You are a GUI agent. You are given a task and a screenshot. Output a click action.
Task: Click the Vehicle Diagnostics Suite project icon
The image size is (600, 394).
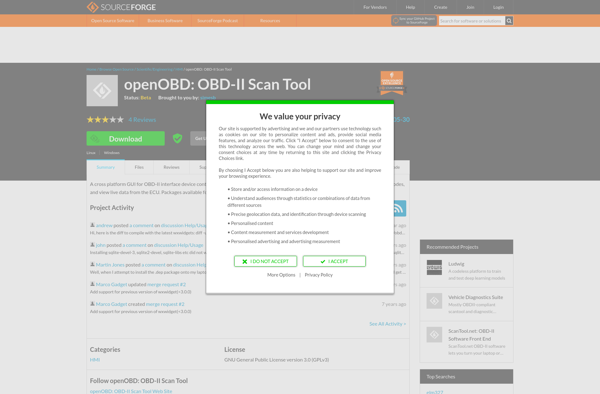point(434,301)
